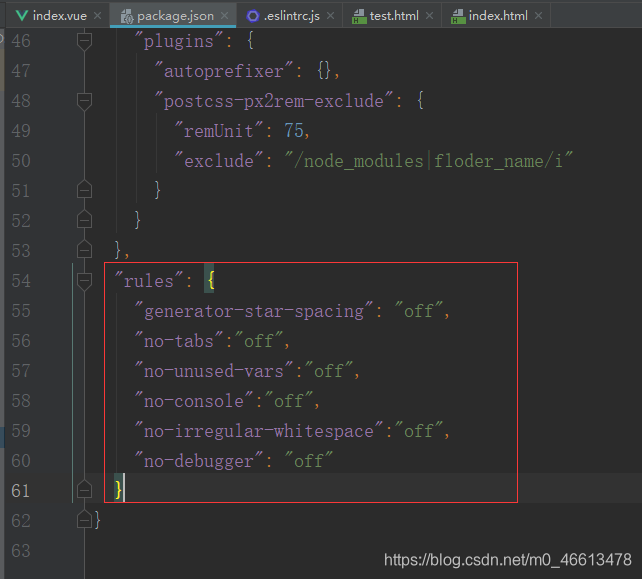The width and height of the screenshot is (642, 579).
Task: Click the HTML file icon on the index.html tab
Action: click(x=458, y=16)
